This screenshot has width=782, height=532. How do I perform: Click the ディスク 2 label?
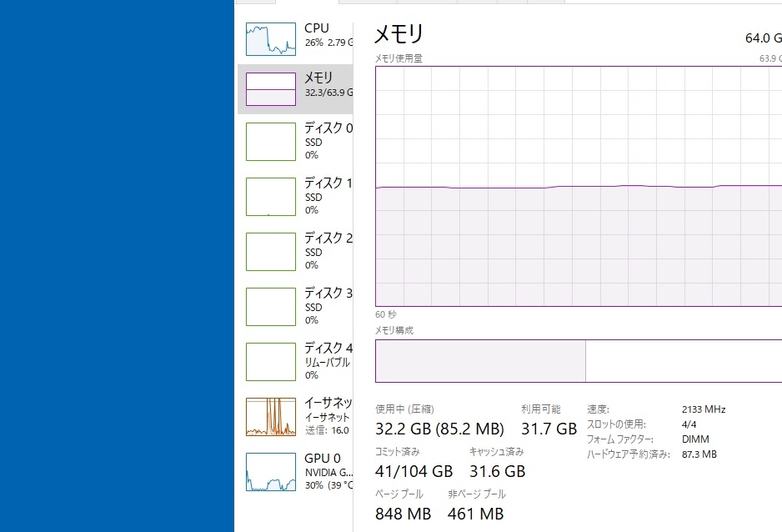328,238
